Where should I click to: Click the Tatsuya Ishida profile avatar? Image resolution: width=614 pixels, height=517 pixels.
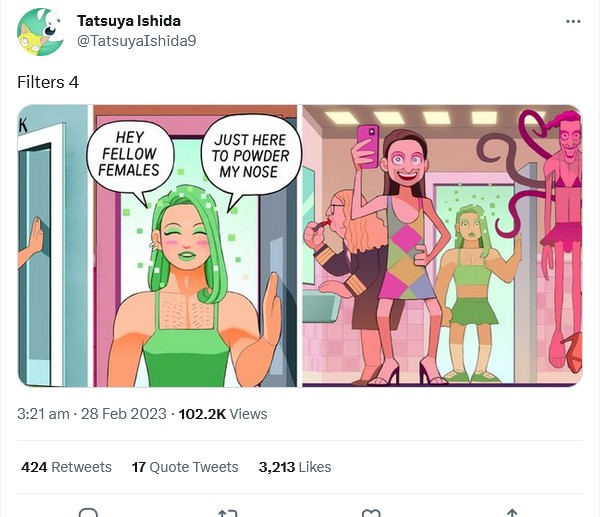tap(40, 32)
